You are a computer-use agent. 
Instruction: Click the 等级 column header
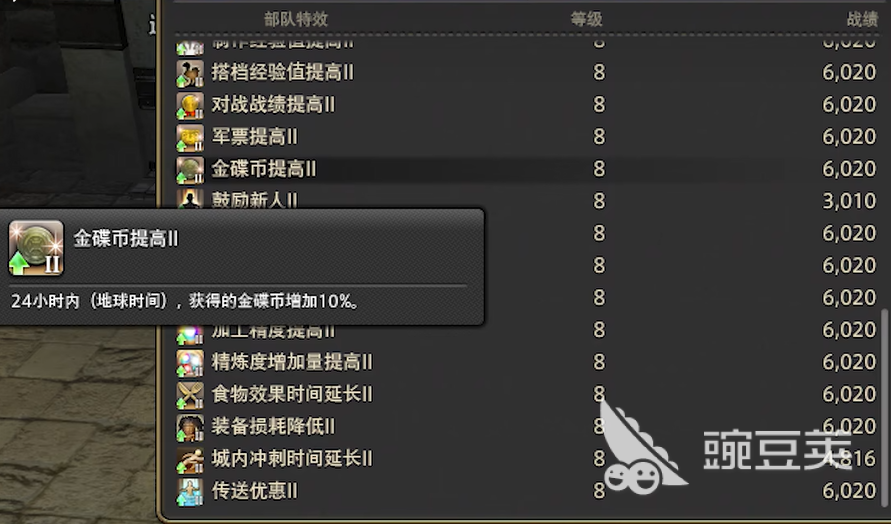point(586,19)
